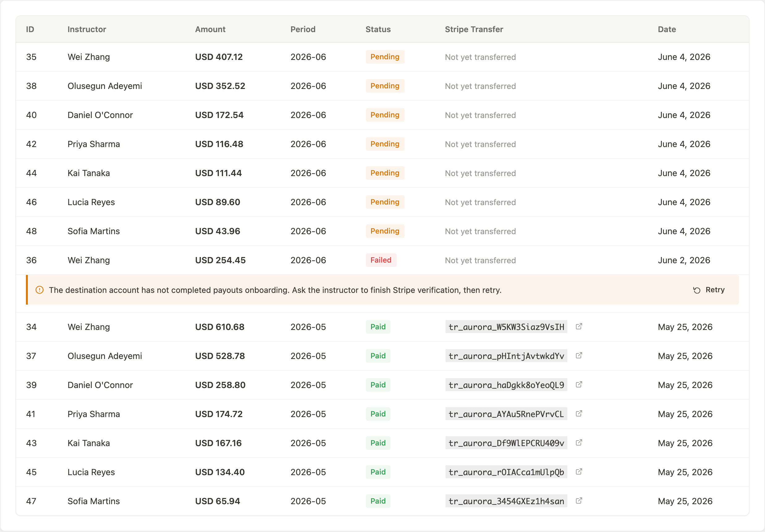This screenshot has height=532, width=765.
Task: Click the Paid badge for payout 47
Action: tap(378, 500)
